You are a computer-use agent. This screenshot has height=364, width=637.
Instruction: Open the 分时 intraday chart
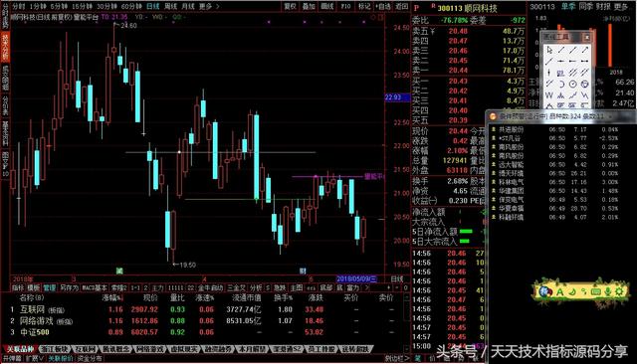click(x=19, y=7)
